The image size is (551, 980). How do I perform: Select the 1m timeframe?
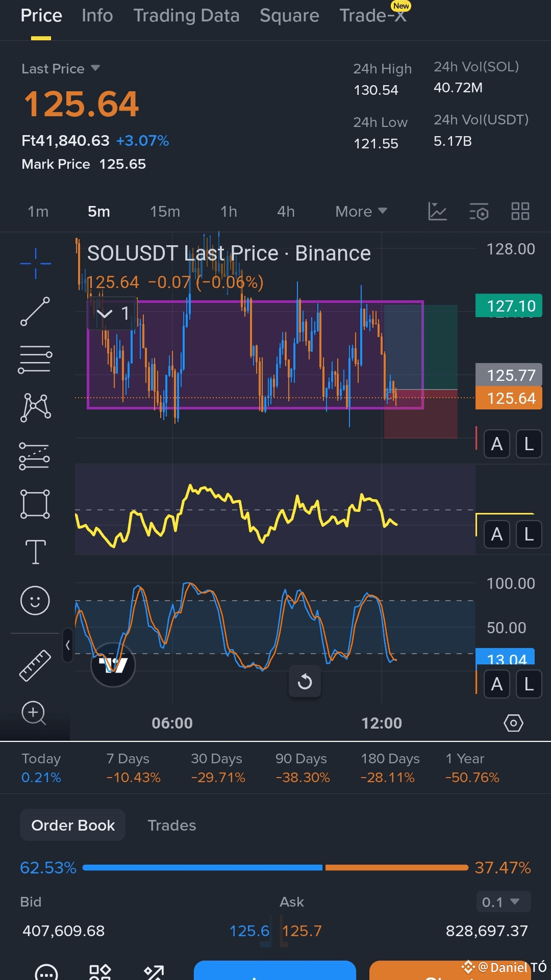click(38, 212)
